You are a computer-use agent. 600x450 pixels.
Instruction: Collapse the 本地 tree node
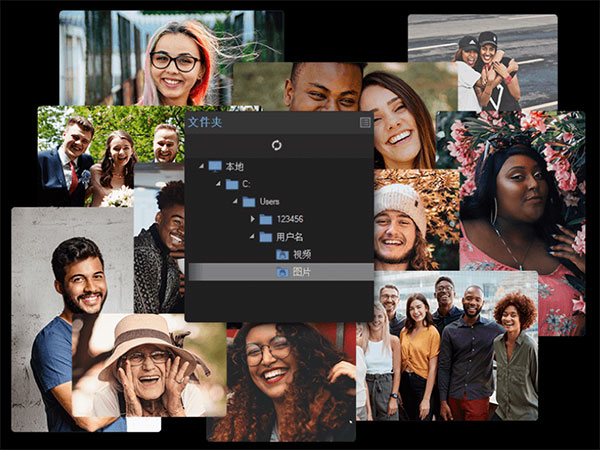(x=201, y=166)
